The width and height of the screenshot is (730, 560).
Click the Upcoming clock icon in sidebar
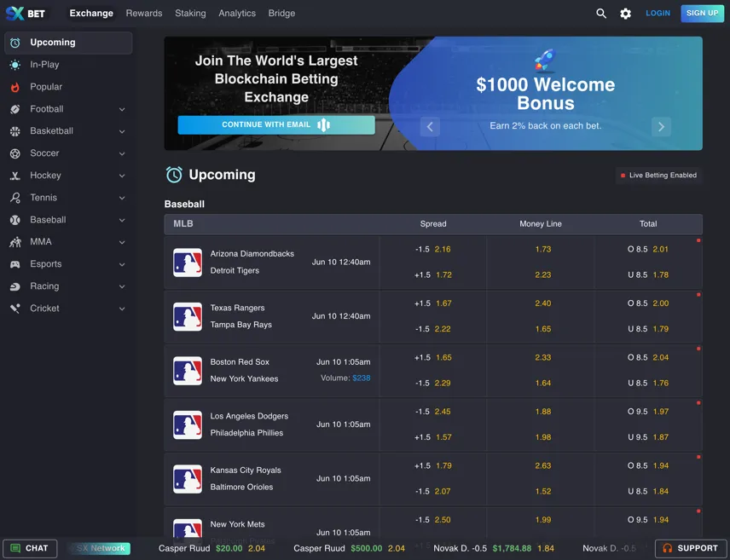pyautogui.click(x=15, y=43)
